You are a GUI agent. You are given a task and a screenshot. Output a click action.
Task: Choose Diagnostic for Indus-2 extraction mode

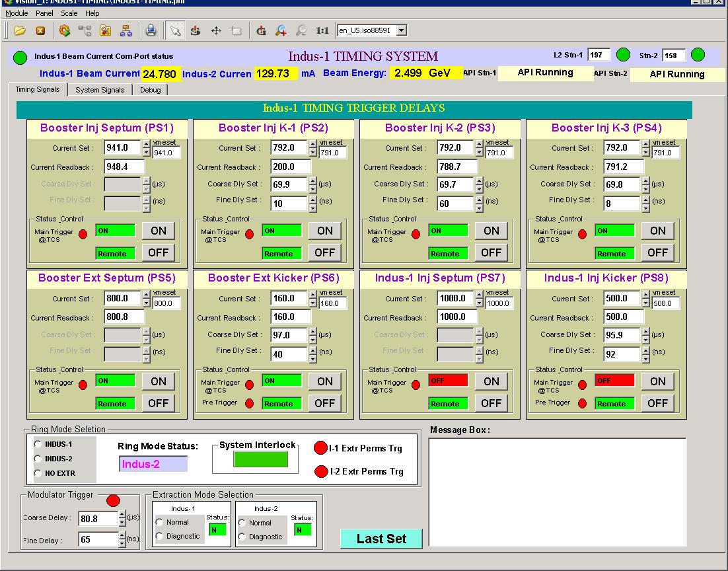coord(242,537)
